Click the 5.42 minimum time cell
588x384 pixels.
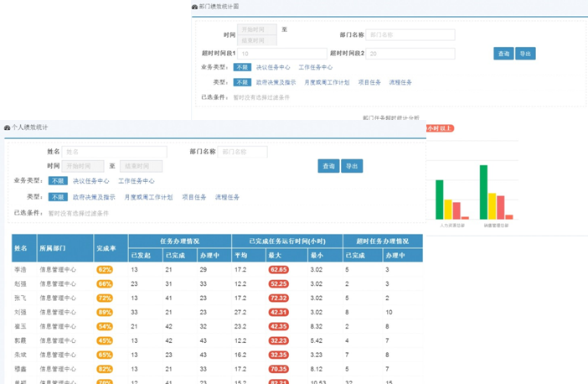(x=316, y=341)
